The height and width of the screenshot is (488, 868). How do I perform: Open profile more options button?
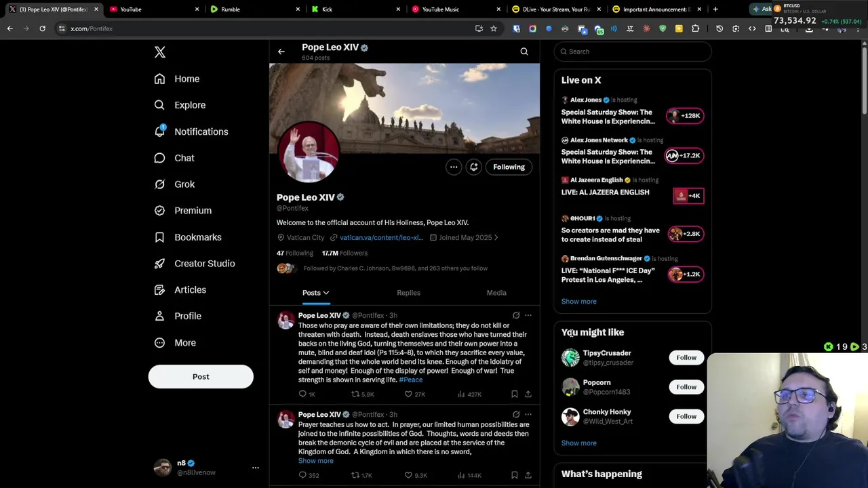click(x=454, y=167)
